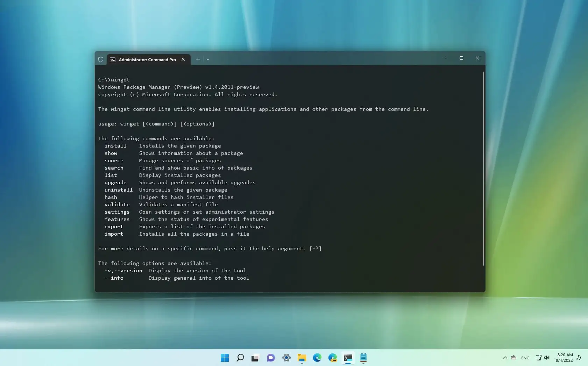Open Notepad from the taskbar

point(364,358)
